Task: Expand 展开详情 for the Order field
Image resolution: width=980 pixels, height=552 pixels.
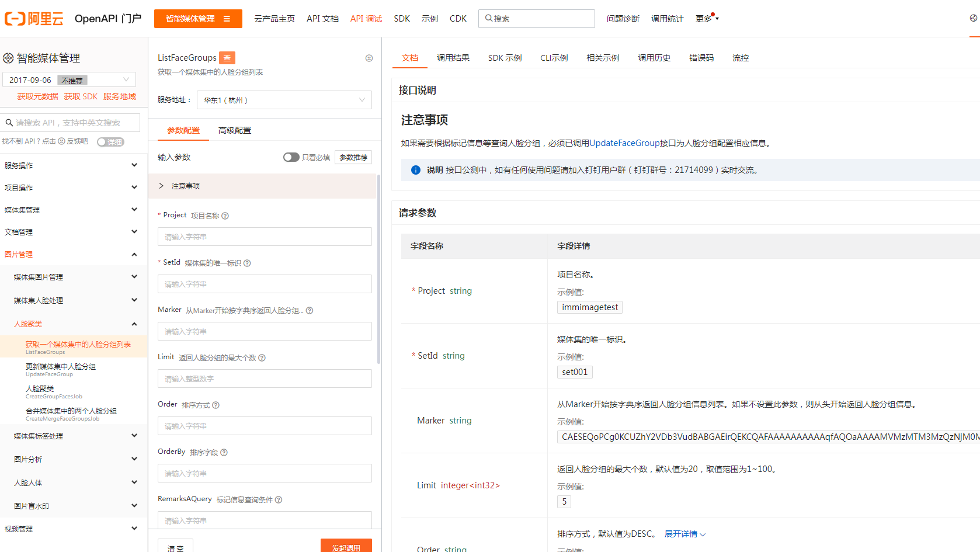Action: point(685,534)
